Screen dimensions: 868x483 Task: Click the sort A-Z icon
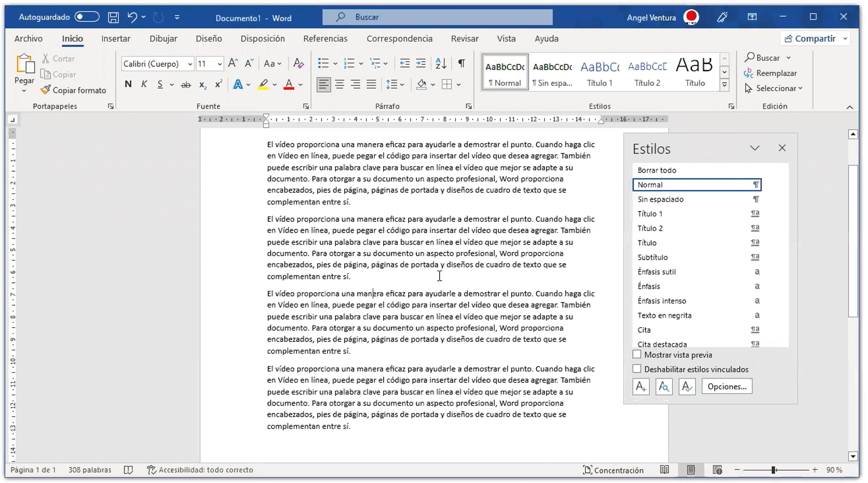(x=441, y=63)
